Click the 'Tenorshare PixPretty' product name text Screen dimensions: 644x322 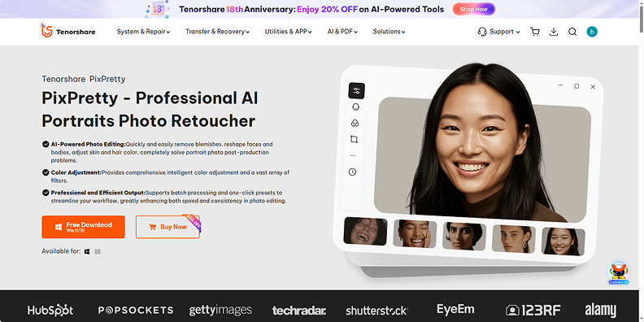coord(84,79)
